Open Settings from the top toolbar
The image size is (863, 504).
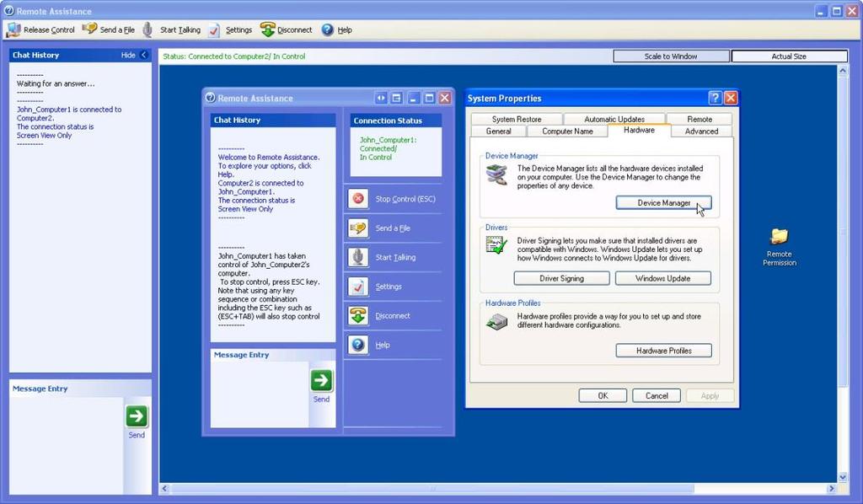pyautogui.click(x=230, y=29)
